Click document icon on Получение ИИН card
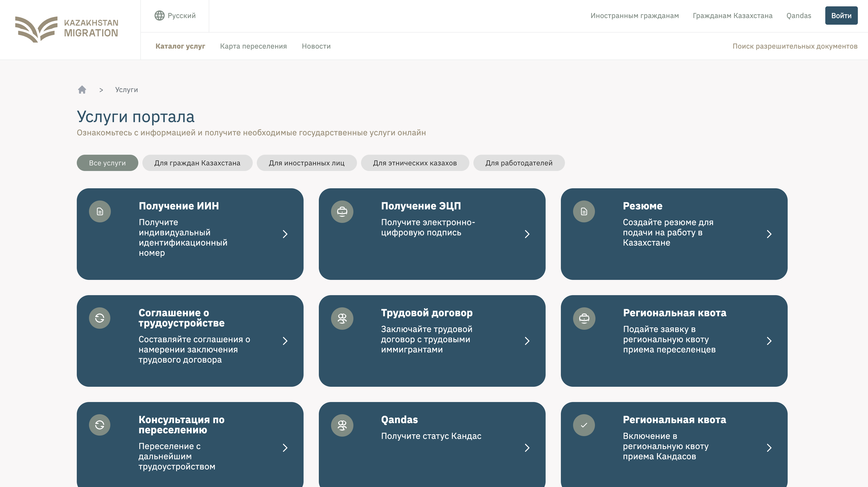 click(100, 211)
